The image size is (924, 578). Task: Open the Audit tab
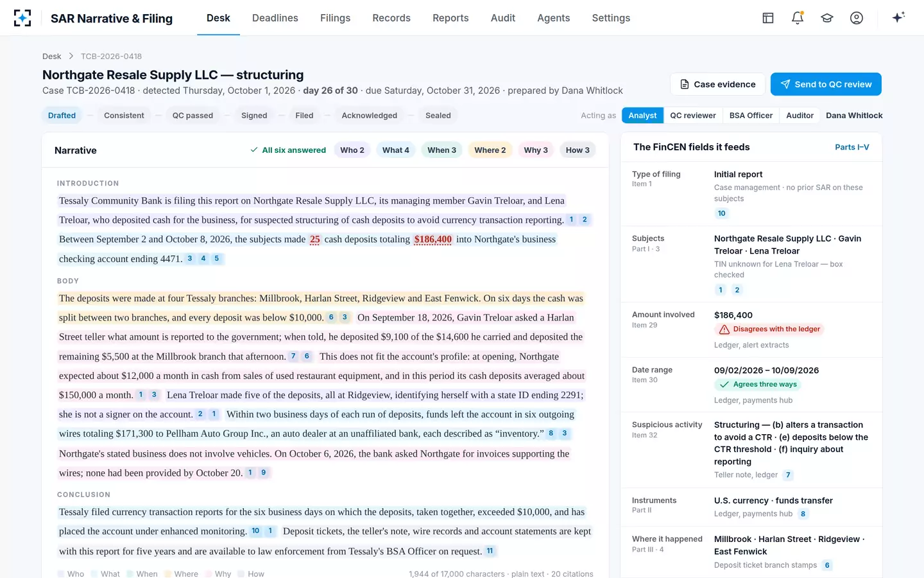tap(503, 18)
